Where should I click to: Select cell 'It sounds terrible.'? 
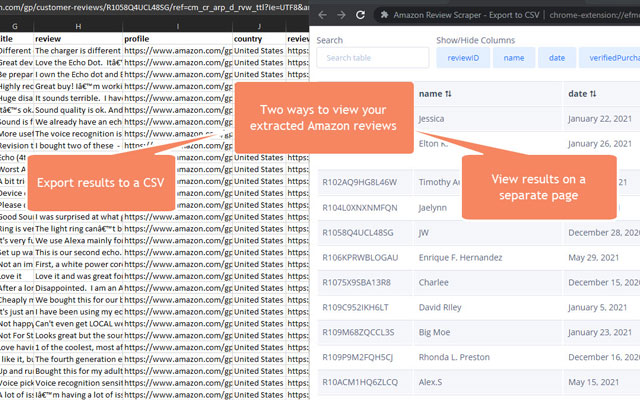(78, 98)
